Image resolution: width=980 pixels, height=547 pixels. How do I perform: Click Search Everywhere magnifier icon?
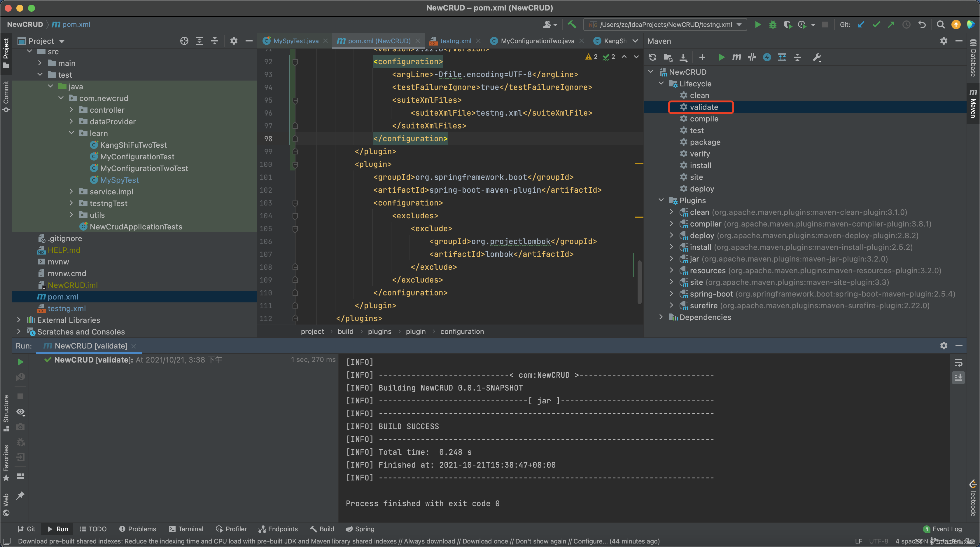940,24
